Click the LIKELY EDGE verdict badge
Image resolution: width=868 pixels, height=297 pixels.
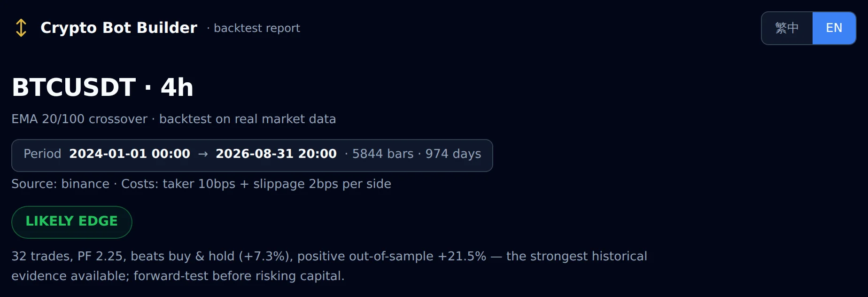pos(72,222)
